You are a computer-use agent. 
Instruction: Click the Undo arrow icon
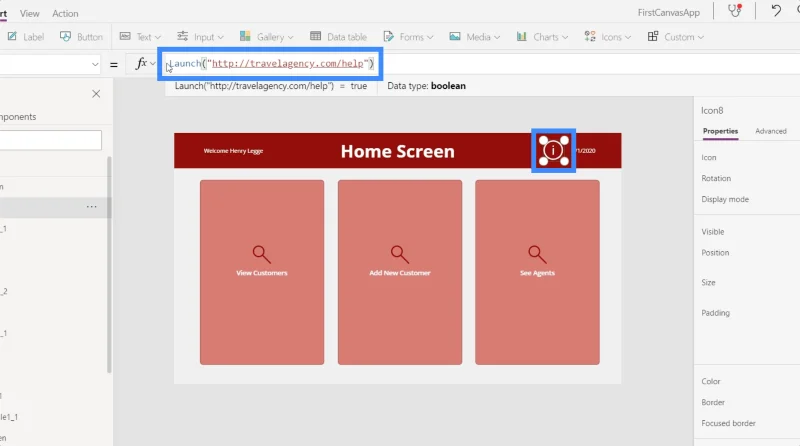point(776,10)
